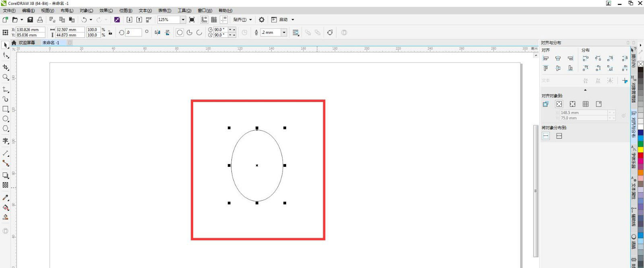The height and width of the screenshot is (268, 644).
Task: Choose the Rectangle tool
Action: tap(6, 109)
